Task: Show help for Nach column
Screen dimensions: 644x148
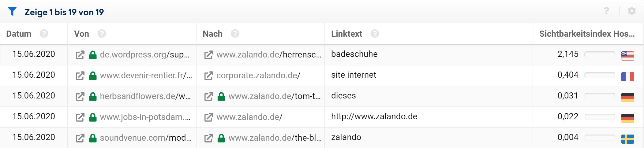Action: 235,34
